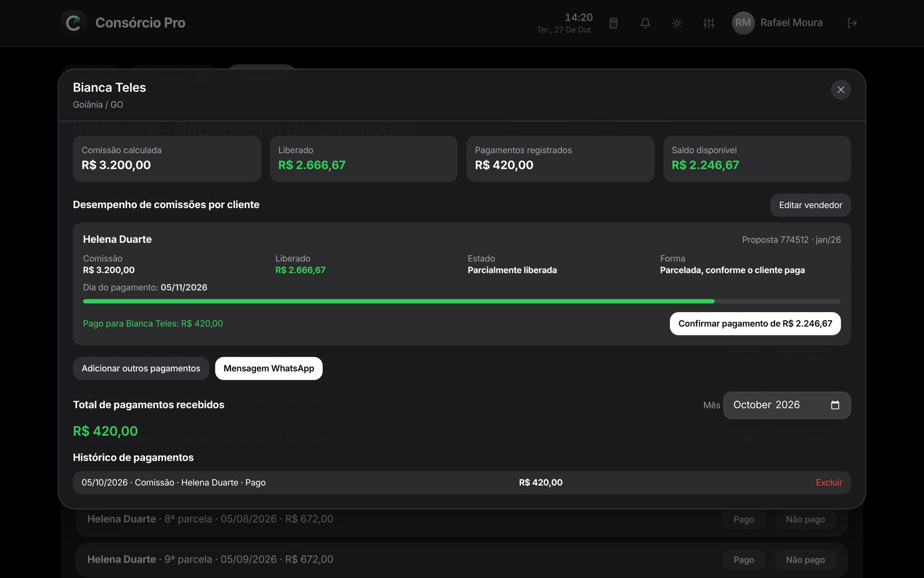924x578 pixels.
Task: Confirm payment of R$ 2.246,67
Action: point(755,324)
